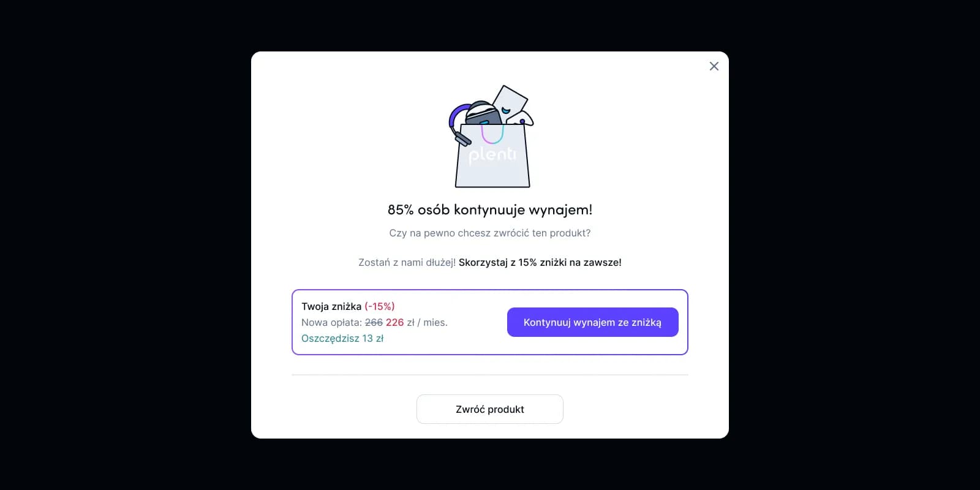Click Kontynuuj wynajem ze zniżką button
This screenshot has width=980, height=490.
point(592,322)
